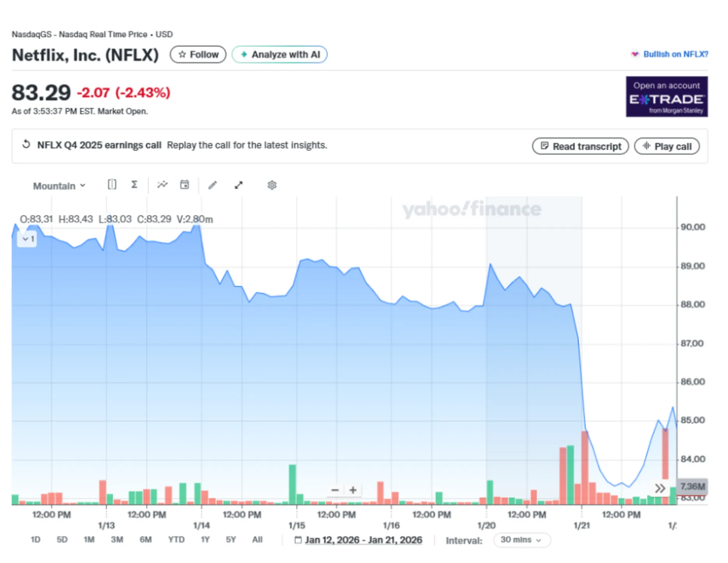
Task: Open the Jan 12 - Jan 21 date picker
Action: (x=359, y=540)
